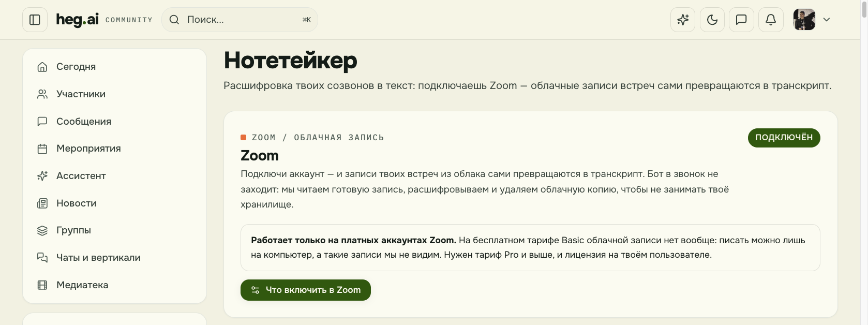868x325 pixels.
Task: Click the Поиск search field
Action: 240,20
